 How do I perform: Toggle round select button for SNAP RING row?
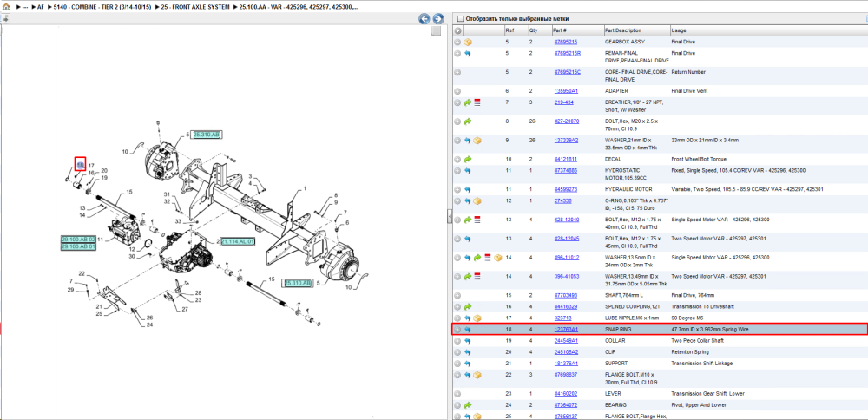point(457,330)
